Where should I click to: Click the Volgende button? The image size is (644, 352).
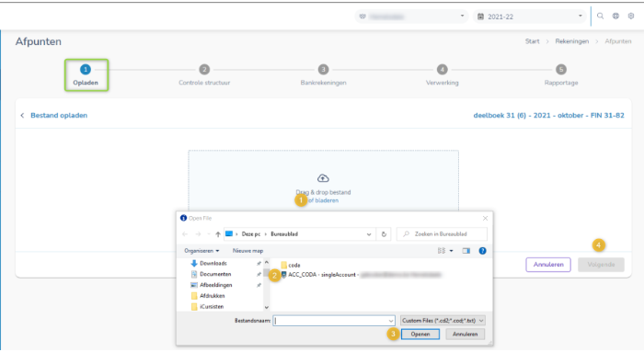coord(601,265)
